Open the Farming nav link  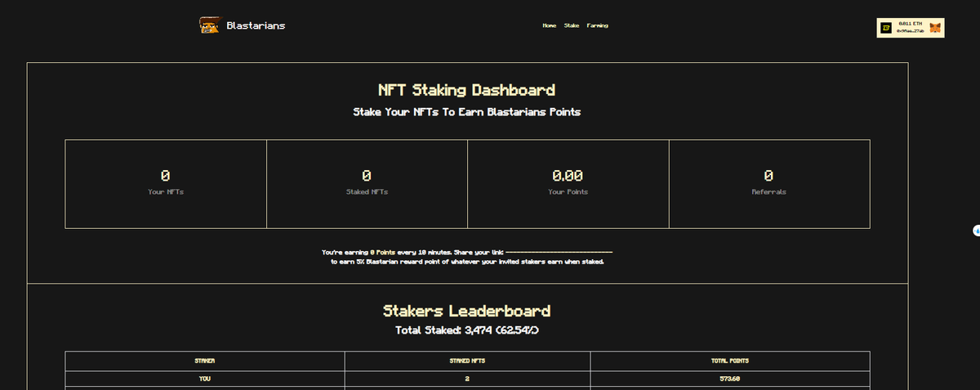click(x=597, y=25)
